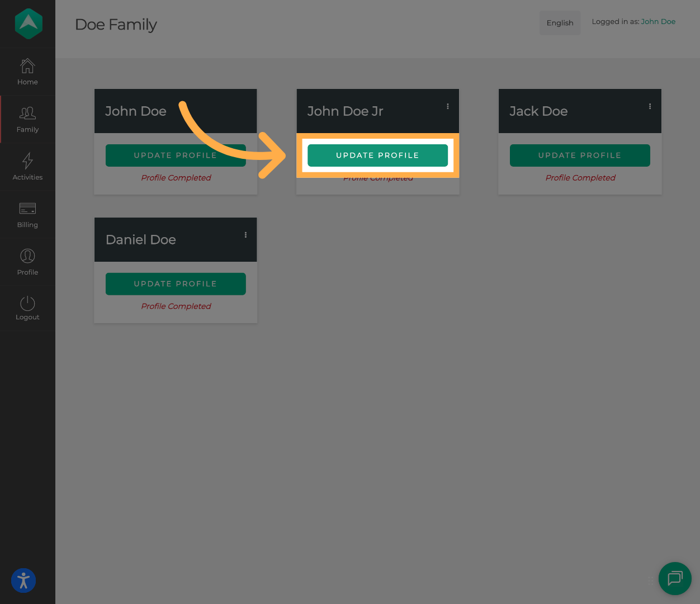The width and height of the screenshot is (700, 604).
Task: Open the Profile section in the sidebar
Action: [27, 262]
